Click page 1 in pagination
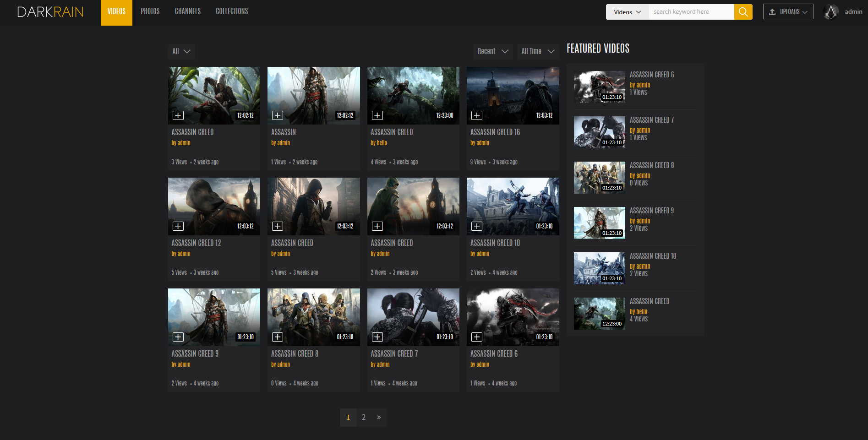 pyautogui.click(x=348, y=418)
